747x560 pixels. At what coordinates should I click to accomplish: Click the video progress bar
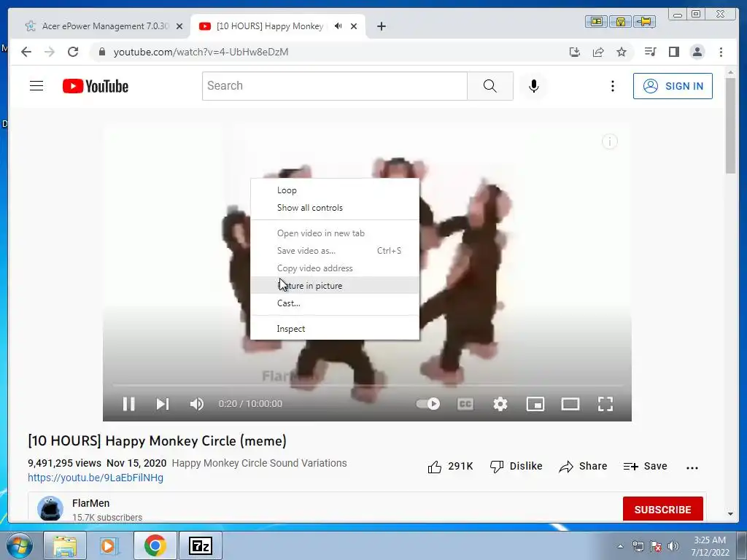pyautogui.click(x=368, y=384)
